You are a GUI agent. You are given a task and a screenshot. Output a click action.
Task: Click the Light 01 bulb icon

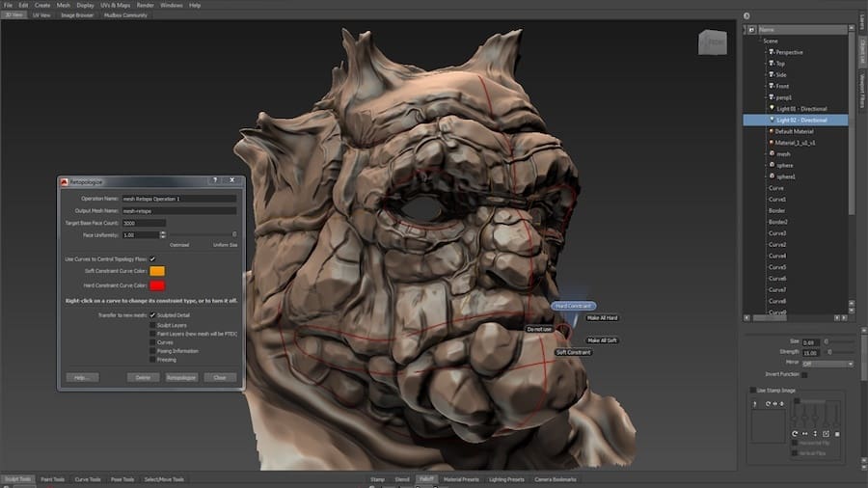point(772,108)
